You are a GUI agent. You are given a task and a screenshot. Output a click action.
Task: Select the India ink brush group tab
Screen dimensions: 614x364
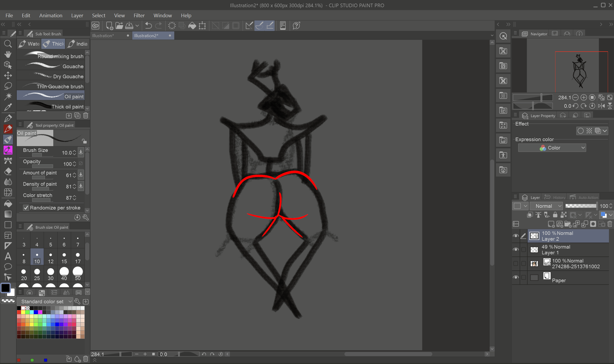[78, 44]
